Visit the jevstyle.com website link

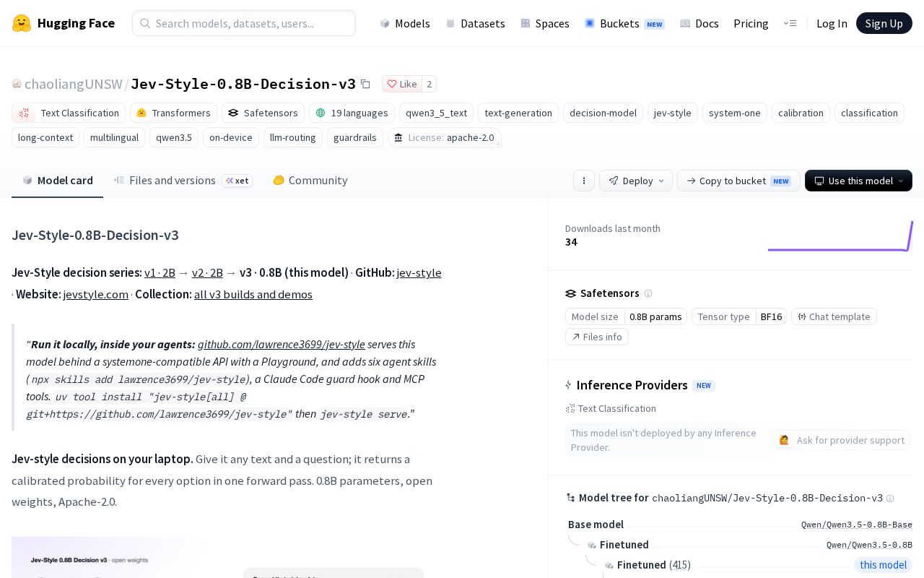pyautogui.click(x=95, y=294)
